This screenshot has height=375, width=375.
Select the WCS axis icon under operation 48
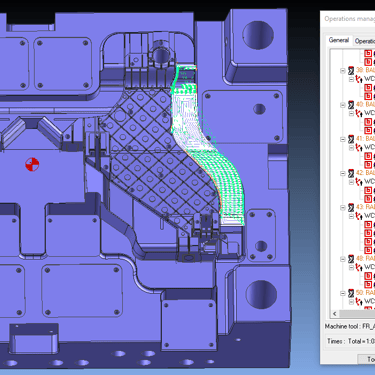(359, 267)
